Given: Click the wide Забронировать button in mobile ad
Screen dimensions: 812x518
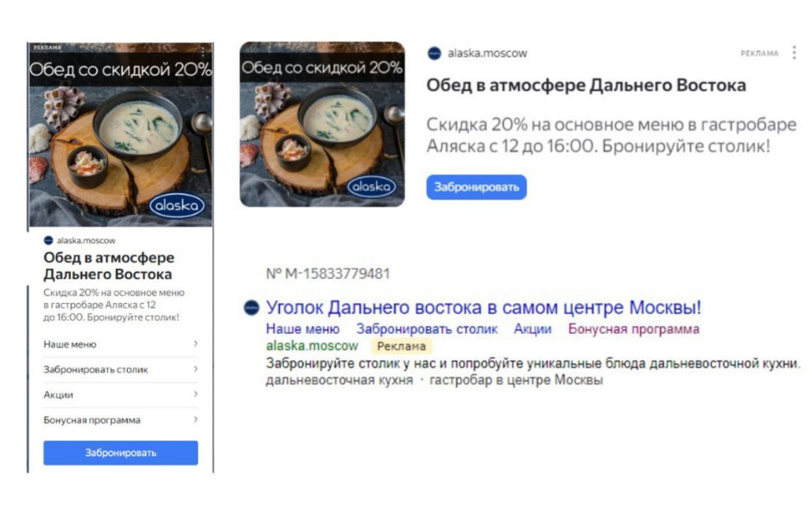Looking at the screenshot, I should (x=121, y=452).
